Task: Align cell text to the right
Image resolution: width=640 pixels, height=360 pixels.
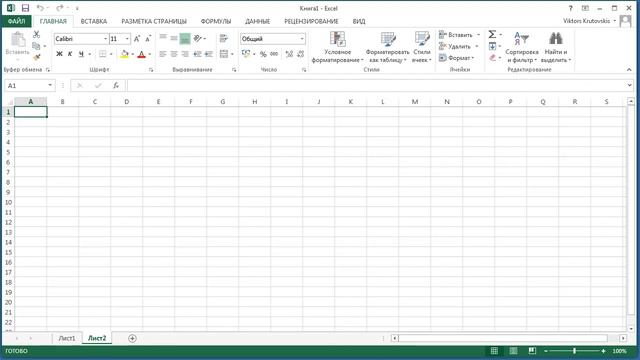Action: [185, 54]
